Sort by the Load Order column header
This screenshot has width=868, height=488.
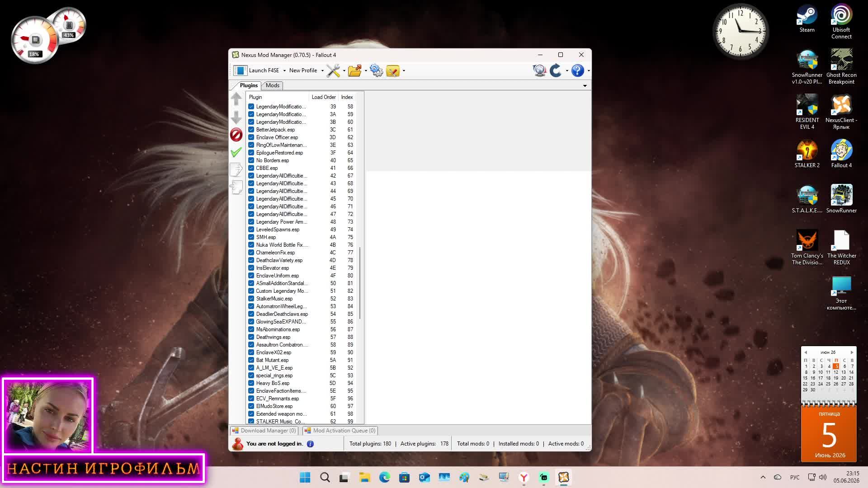[324, 97]
